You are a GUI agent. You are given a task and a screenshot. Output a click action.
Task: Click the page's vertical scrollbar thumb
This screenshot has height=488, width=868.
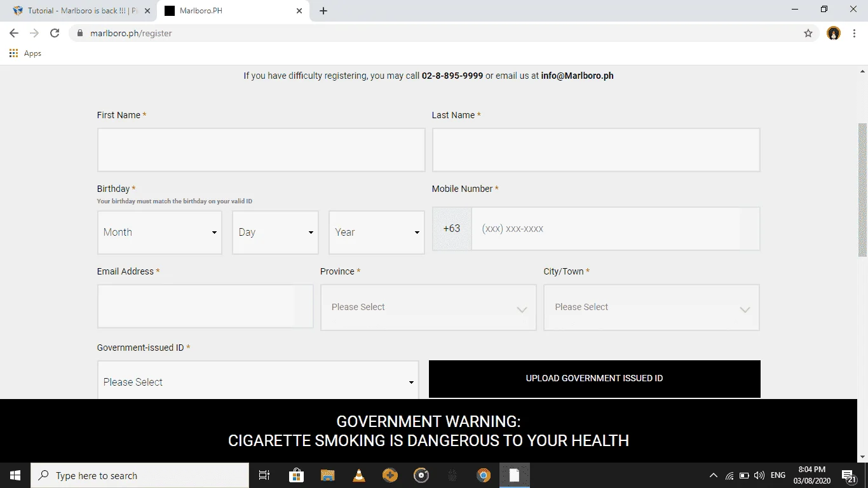[862, 191]
